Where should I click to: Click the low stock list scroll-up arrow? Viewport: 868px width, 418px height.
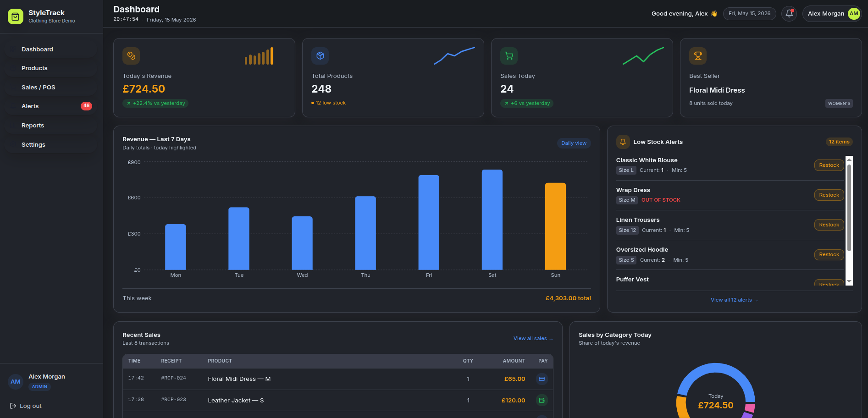[849, 159]
